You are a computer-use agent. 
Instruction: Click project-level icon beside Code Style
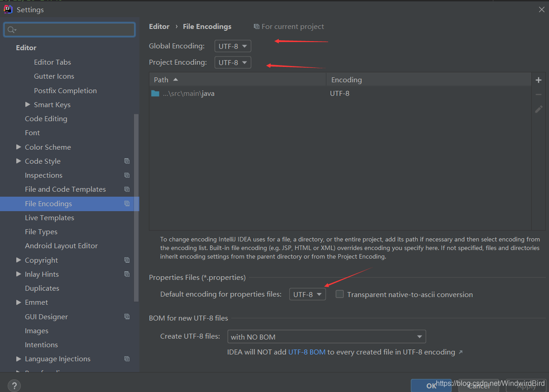pyautogui.click(x=127, y=161)
